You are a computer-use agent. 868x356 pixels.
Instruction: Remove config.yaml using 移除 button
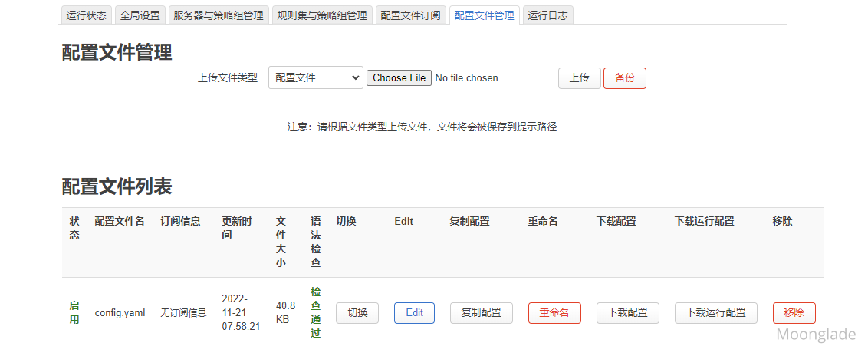(x=794, y=313)
